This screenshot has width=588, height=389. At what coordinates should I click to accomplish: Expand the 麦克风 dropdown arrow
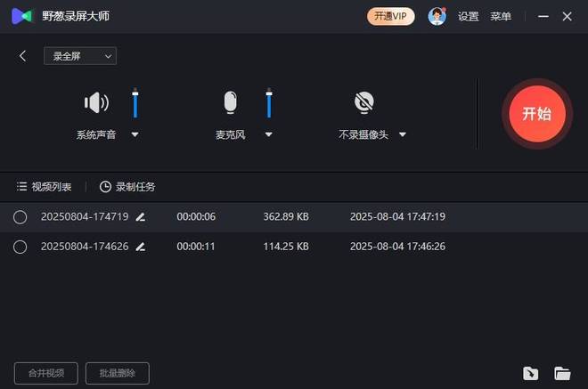[x=269, y=134]
